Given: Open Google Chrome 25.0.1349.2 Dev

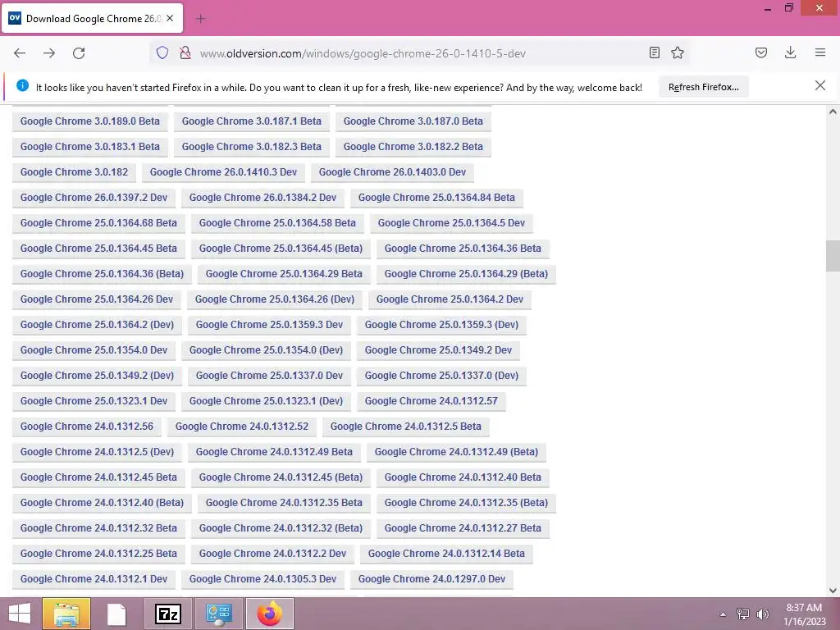Looking at the screenshot, I should coord(438,350).
